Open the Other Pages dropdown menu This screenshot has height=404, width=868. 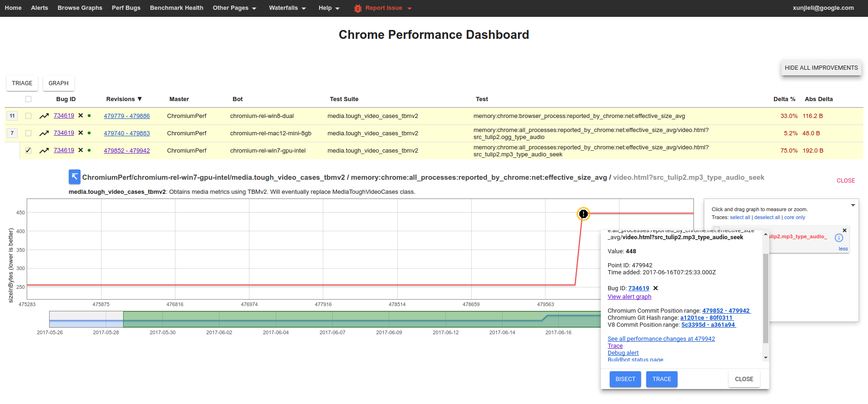(234, 8)
